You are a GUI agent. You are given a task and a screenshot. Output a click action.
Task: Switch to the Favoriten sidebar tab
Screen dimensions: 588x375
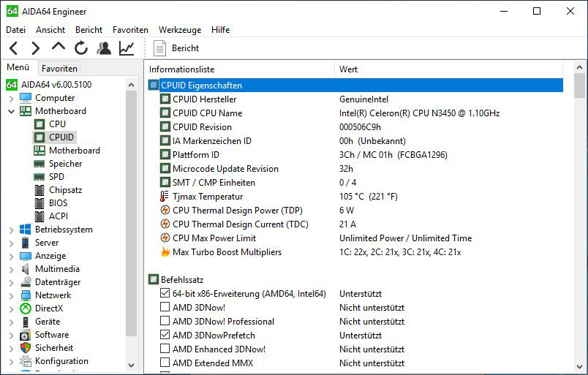pos(59,69)
